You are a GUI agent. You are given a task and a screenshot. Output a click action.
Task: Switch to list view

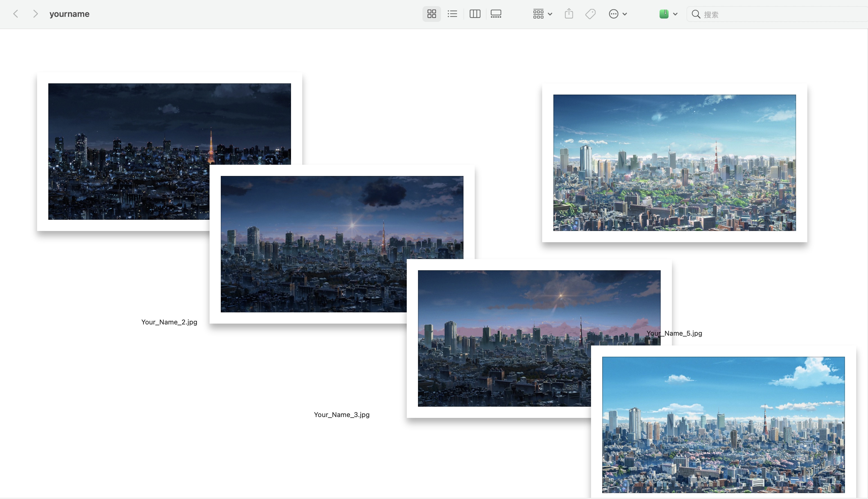(x=452, y=14)
